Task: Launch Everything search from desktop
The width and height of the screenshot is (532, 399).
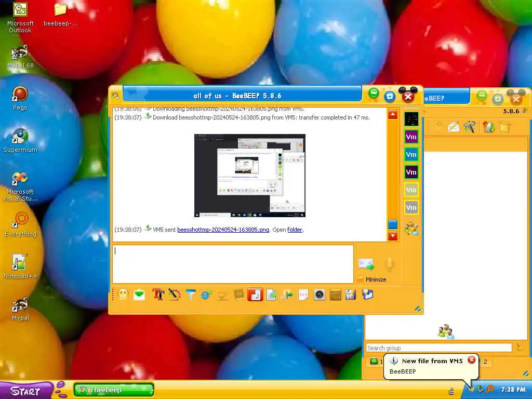Action: coord(20,224)
